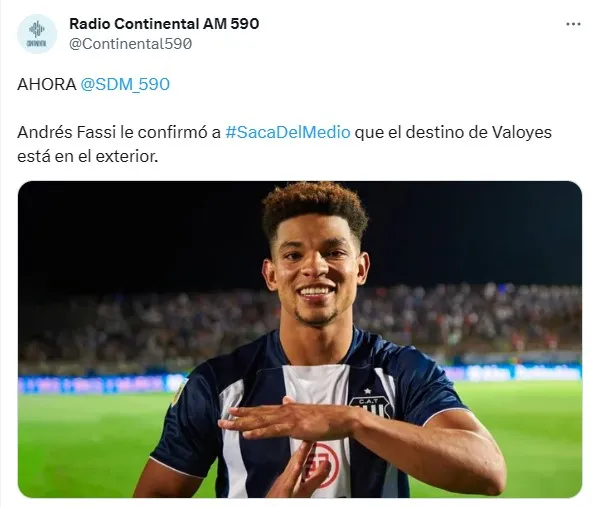Click the sleeve badge on the jersey
The height and width of the screenshot is (507, 598).
(178, 393)
